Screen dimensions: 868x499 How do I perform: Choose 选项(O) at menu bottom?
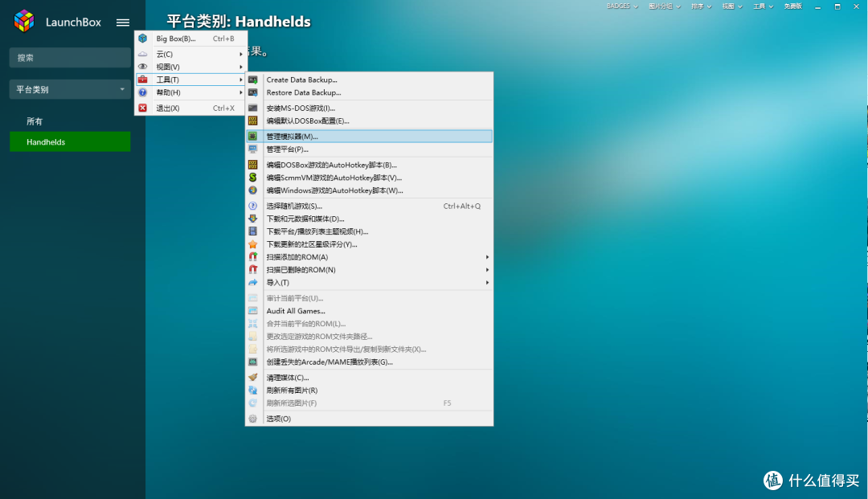(369, 419)
